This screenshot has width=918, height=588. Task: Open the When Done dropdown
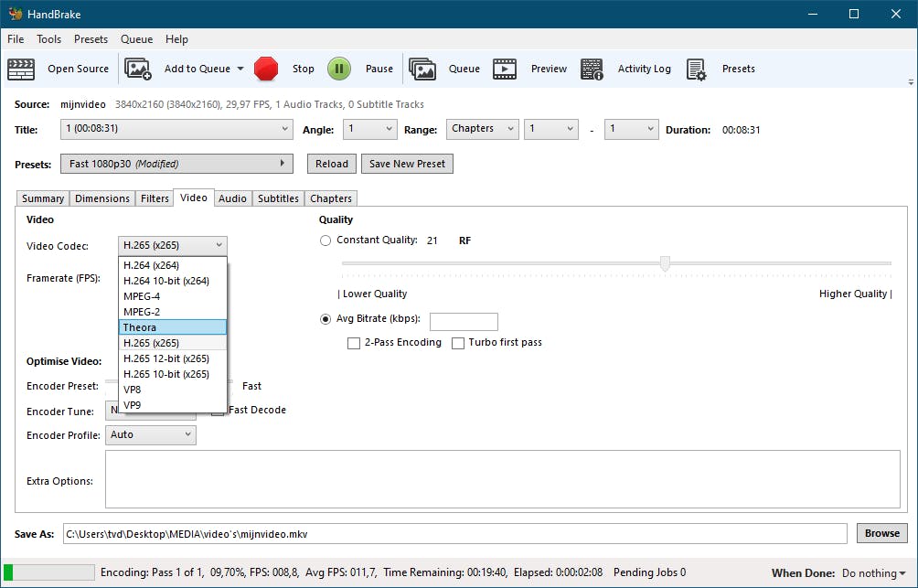coord(873,573)
